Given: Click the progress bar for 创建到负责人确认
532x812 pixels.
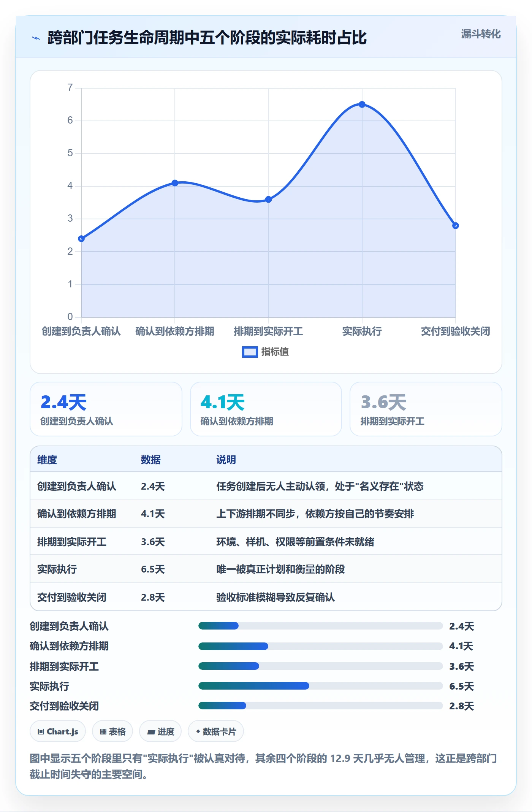Looking at the screenshot, I should 320,626.
